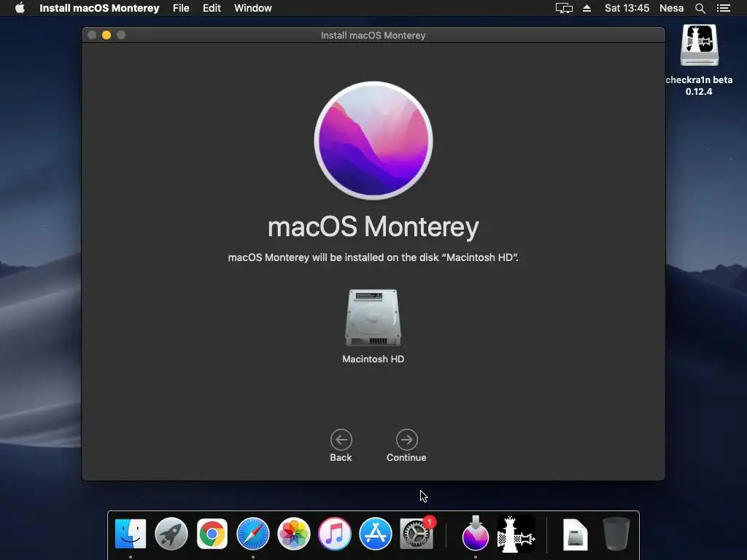The width and height of the screenshot is (747, 560).
Task: Open the Trash in the Dock
Action: [616, 534]
